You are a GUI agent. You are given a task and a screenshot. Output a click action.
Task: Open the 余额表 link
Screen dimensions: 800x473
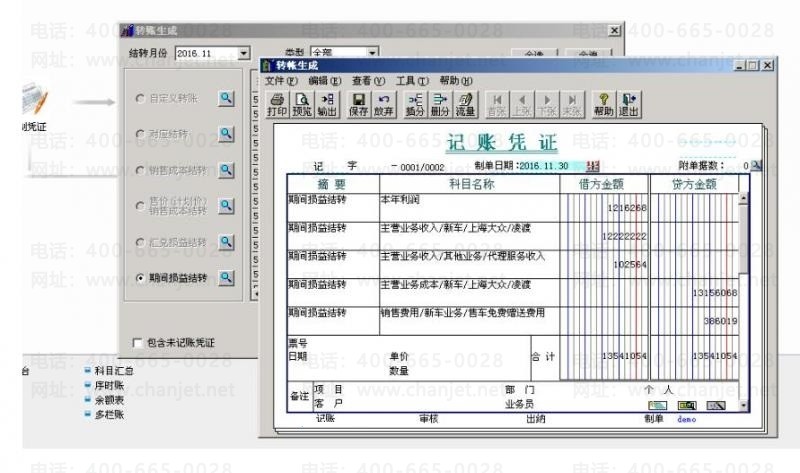point(109,400)
